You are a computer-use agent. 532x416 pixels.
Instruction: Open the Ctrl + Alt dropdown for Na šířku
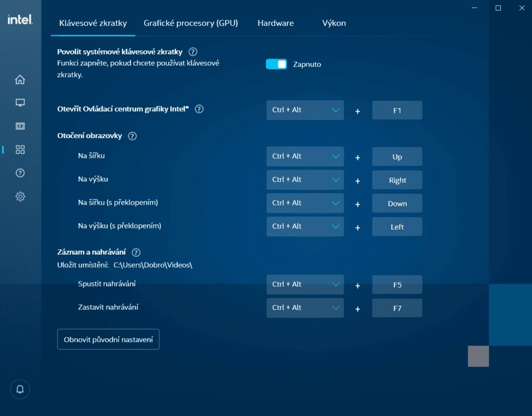click(305, 156)
